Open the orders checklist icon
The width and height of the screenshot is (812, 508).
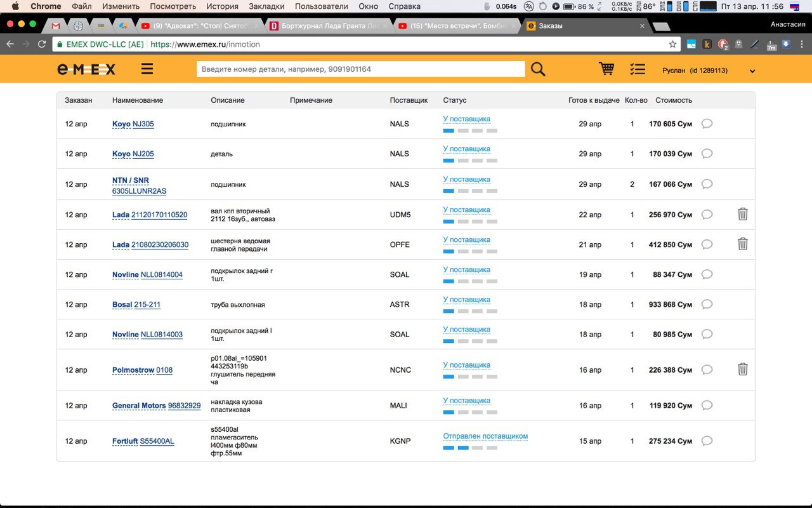click(x=638, y=69)
